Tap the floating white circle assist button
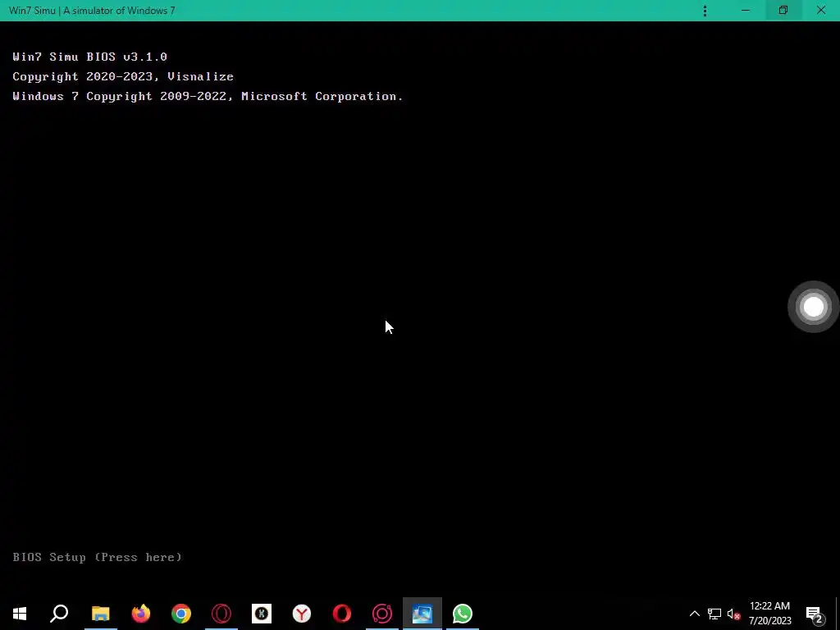This screenshot has height=630, width=840. pos(813,307)
